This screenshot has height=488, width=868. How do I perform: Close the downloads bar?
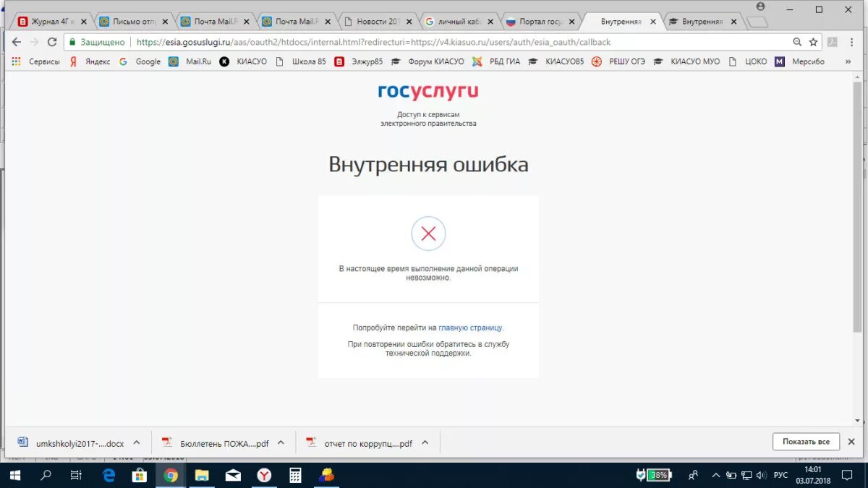(852, 442)
